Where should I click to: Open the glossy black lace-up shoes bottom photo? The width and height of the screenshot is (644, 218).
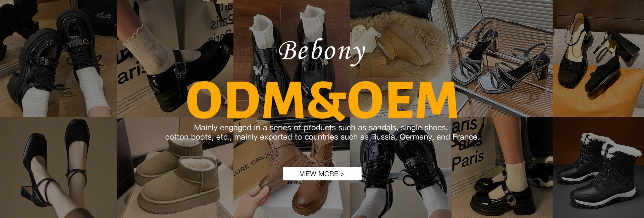[401, 167]
